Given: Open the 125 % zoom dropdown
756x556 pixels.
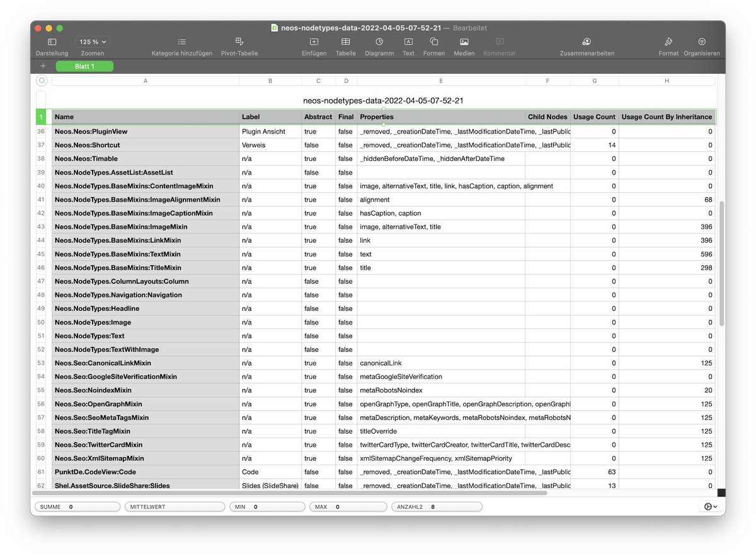Looking at the screenshot, I should tap(93, 42).
